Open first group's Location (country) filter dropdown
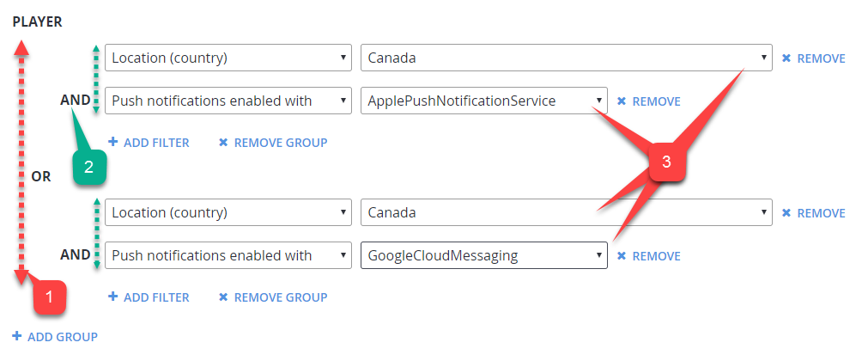This screenshot has height=361, width=868. tap(228, 58)
